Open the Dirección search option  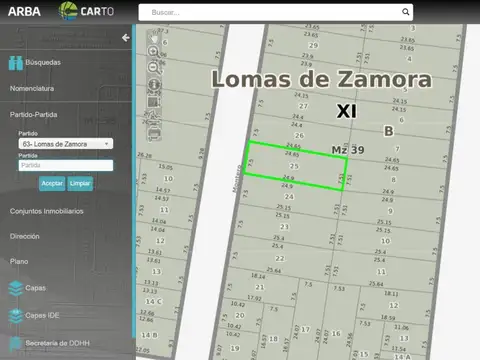tap(25, 236)
